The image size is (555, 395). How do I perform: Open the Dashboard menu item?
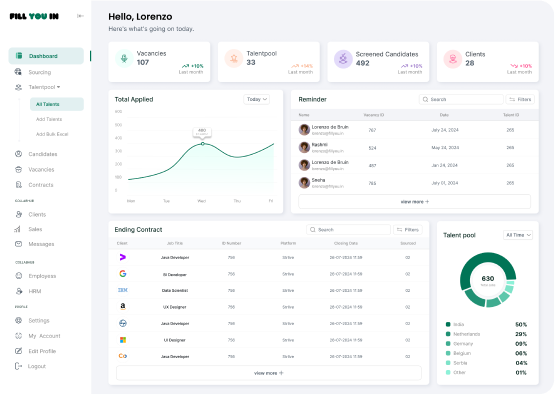point(46,56)
